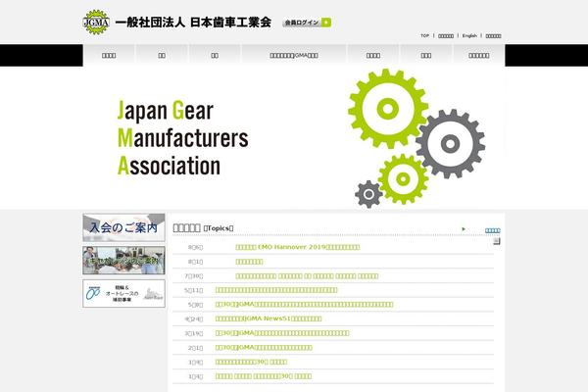Open the EMO Hannover 2019 topic link

tap(298, 247)
